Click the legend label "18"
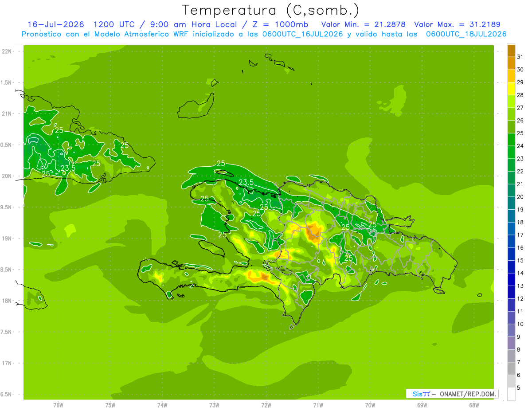 coord(520,222)
